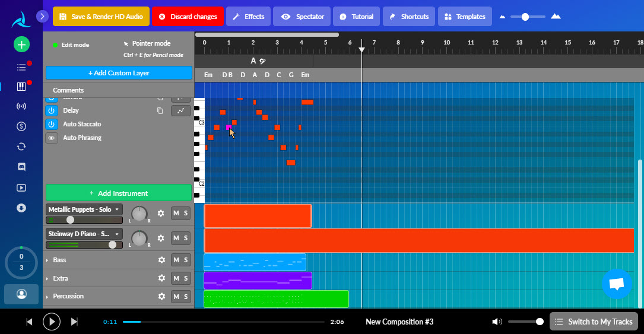Open the Discord community icon in sidebar
Viewport: 644px width, 334px height.
21,167
